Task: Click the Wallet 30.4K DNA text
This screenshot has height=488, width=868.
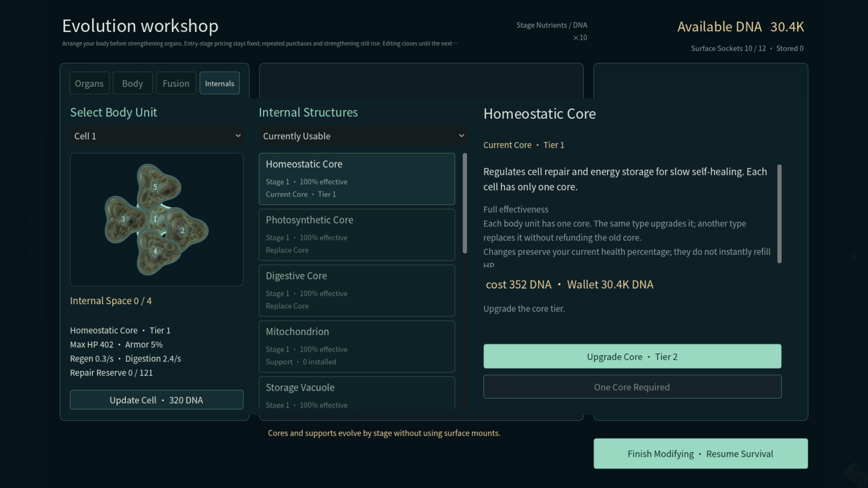Action: [610, 285]
